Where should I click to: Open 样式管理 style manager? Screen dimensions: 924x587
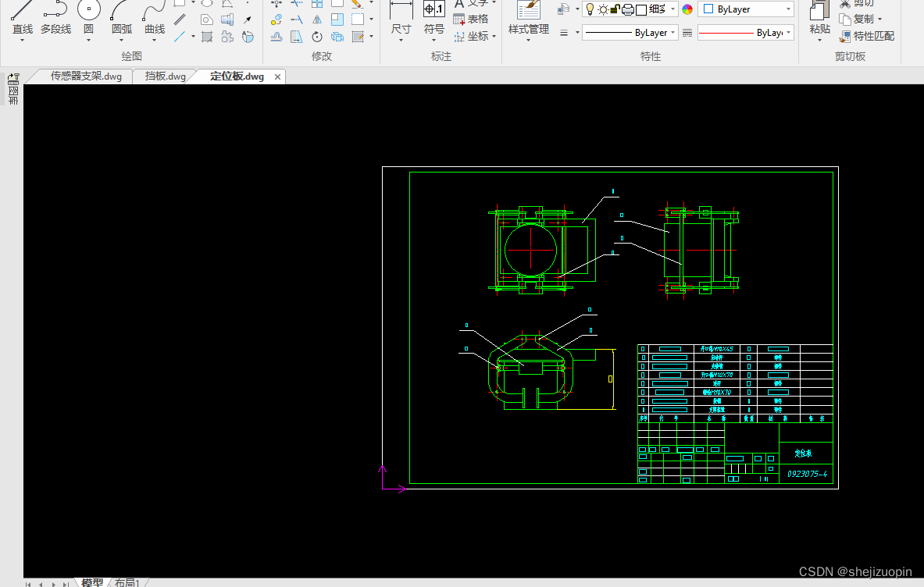tap(529, 18)
